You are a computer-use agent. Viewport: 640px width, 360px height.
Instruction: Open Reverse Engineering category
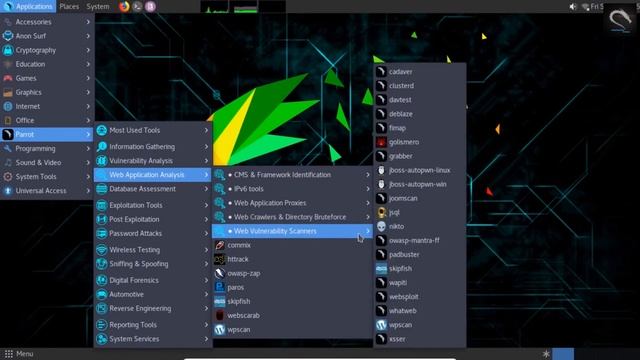pos(153,309)
